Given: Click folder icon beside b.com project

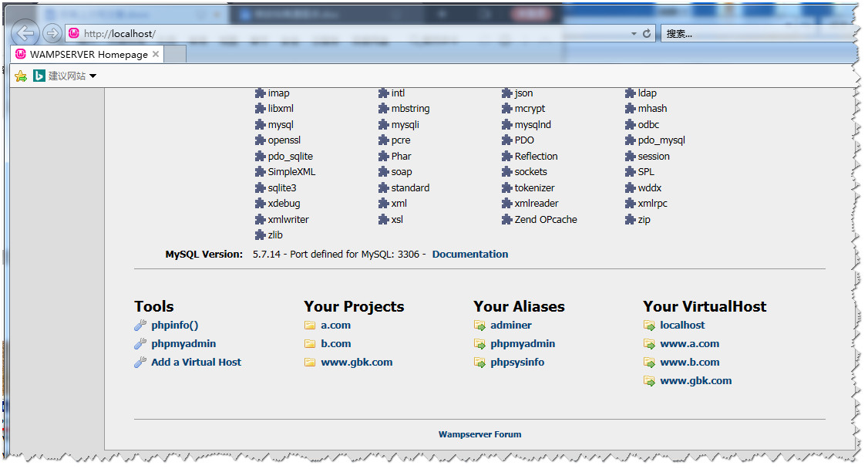Looking at the screenshot, I should (x=310, y=344).
